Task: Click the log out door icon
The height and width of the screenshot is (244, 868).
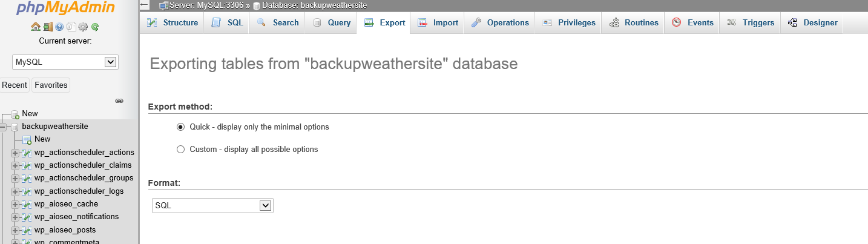Action: tap(47, 27)
